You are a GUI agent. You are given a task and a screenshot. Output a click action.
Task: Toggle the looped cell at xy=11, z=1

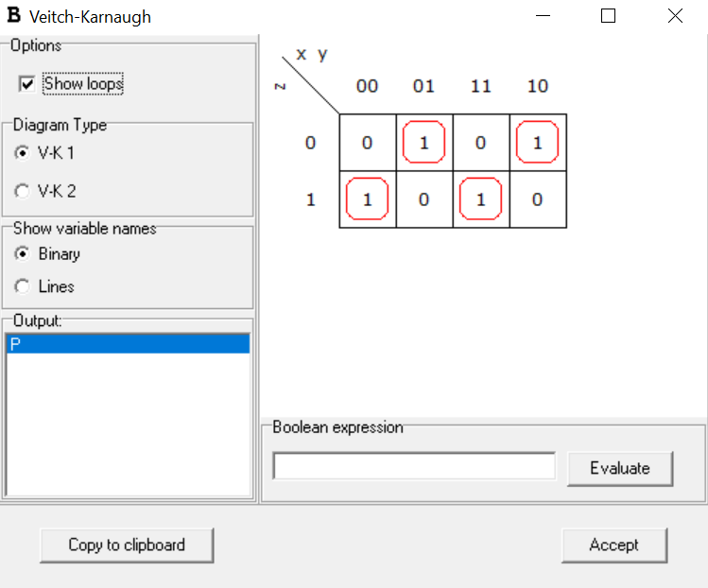(x=481, y=200)
